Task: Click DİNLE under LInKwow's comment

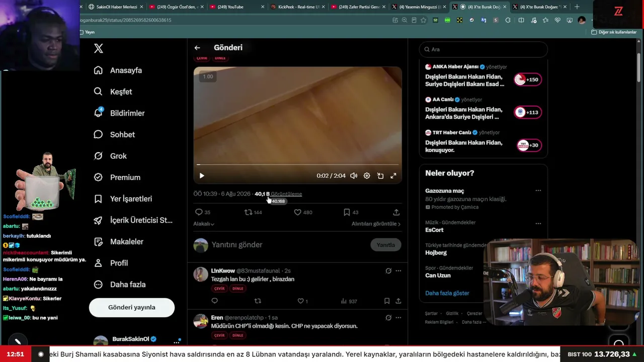Action: [238, 289]
